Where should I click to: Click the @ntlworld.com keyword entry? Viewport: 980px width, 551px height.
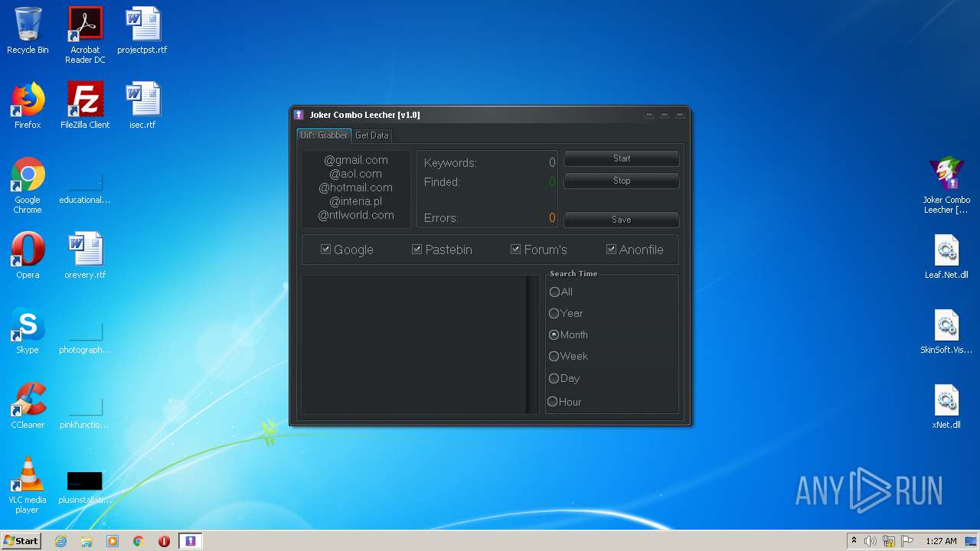(356, 215)
